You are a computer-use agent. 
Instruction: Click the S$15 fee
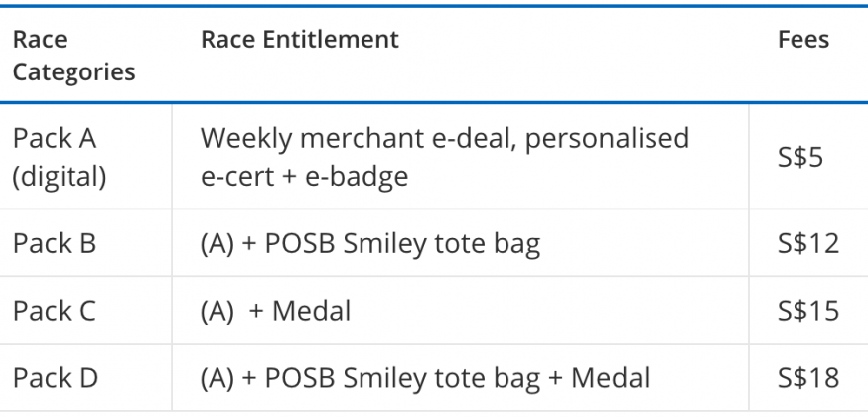pos(808,311)
